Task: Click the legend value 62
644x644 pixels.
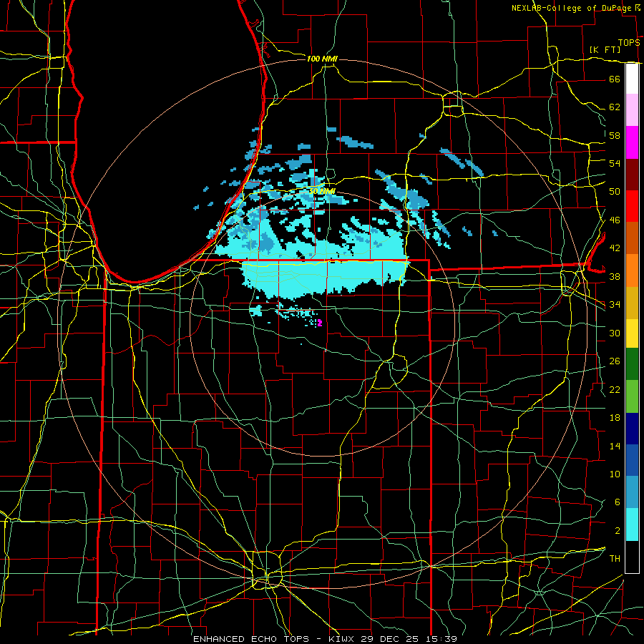Action: pos(615,107)
